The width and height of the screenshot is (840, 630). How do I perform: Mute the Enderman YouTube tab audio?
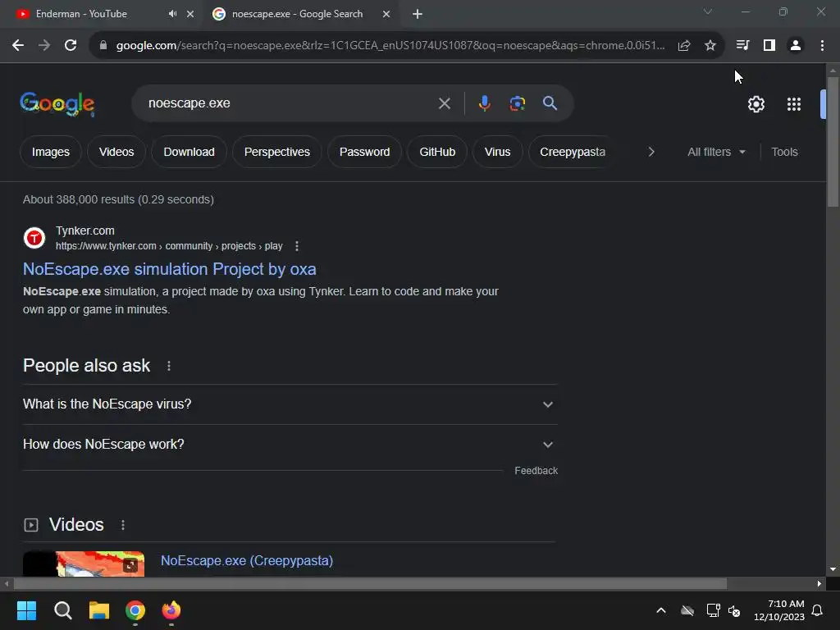(172, 14)
